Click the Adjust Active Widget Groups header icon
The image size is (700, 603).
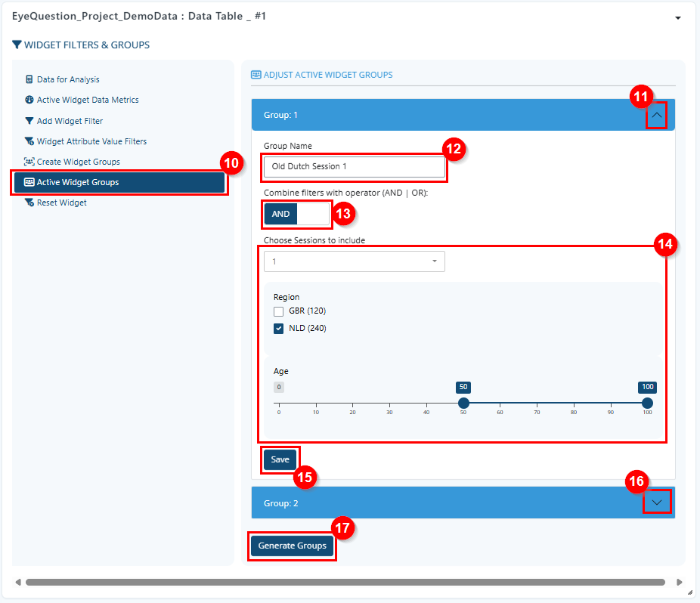pos(256,75)
